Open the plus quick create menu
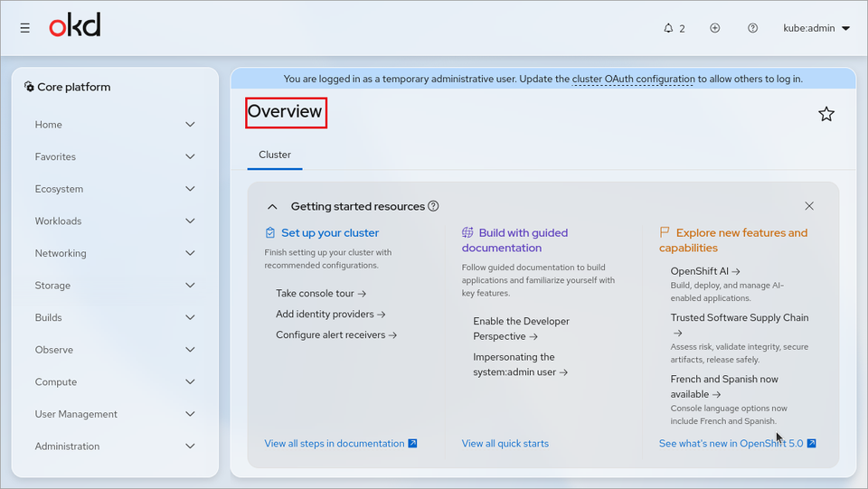The image size is (868, 489). tap(714, 28)
